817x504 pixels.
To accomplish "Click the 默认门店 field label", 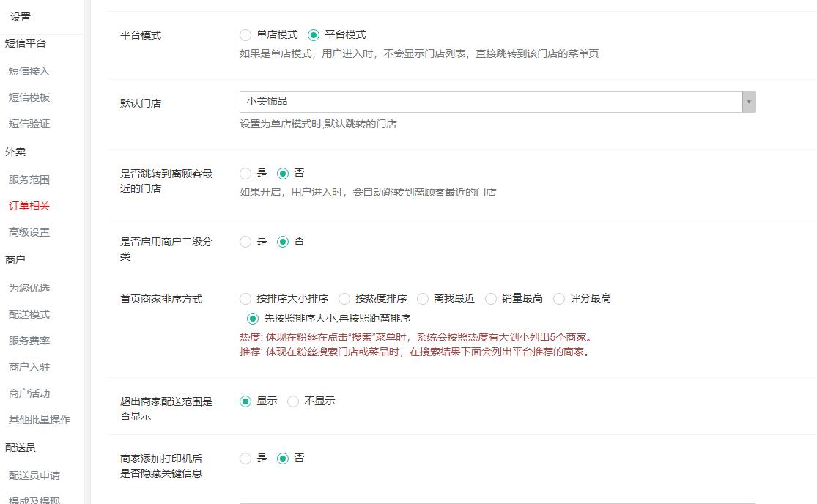I will coord(141,103).
